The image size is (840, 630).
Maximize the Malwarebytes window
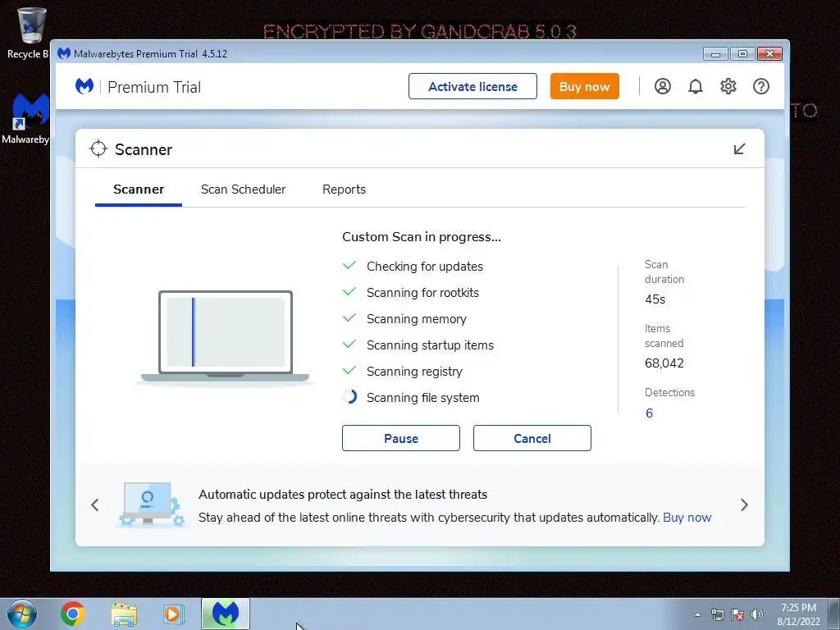click(742, 53)
